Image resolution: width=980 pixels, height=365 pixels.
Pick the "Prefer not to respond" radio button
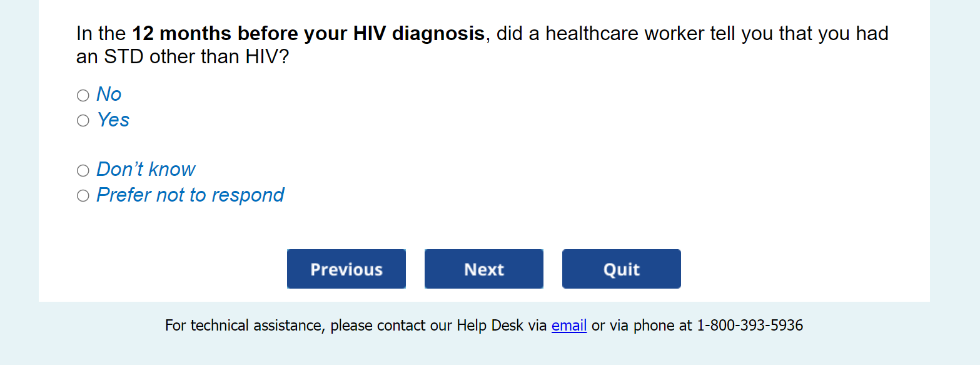point(83,196)
